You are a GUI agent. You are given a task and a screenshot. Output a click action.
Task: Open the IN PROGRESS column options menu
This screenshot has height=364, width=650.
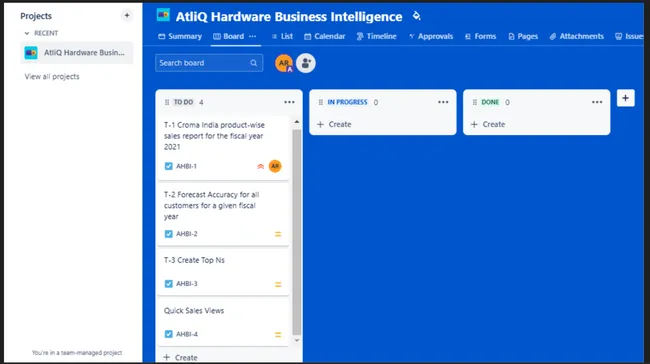tap(443, 102)
